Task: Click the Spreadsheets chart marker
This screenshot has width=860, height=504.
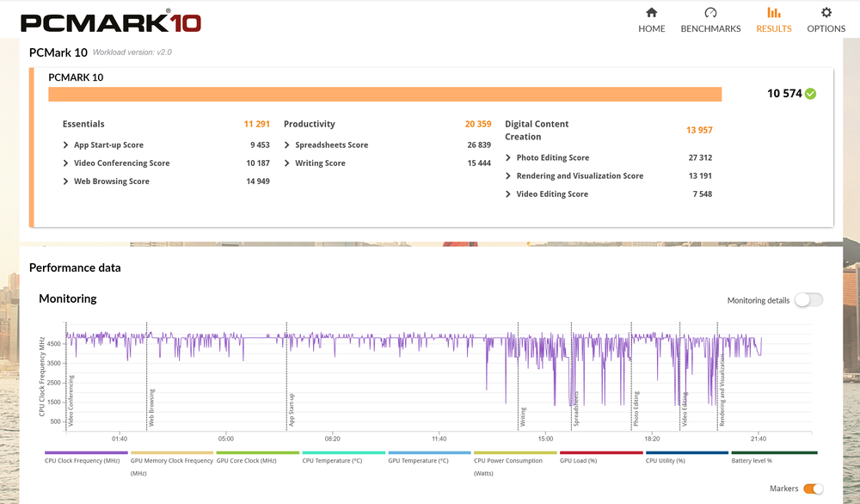Action: 576,409
